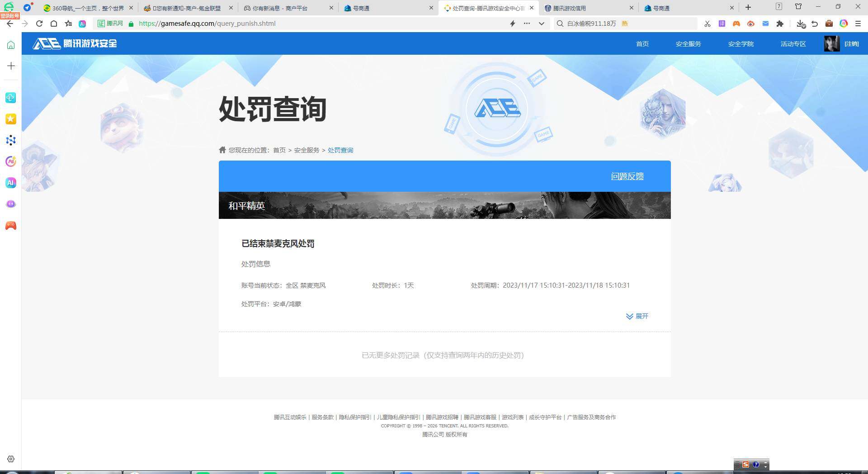868x474 pixels.
Task: Switch to 你有新消息 - 商户平台 tab
Action: (288, 8)
